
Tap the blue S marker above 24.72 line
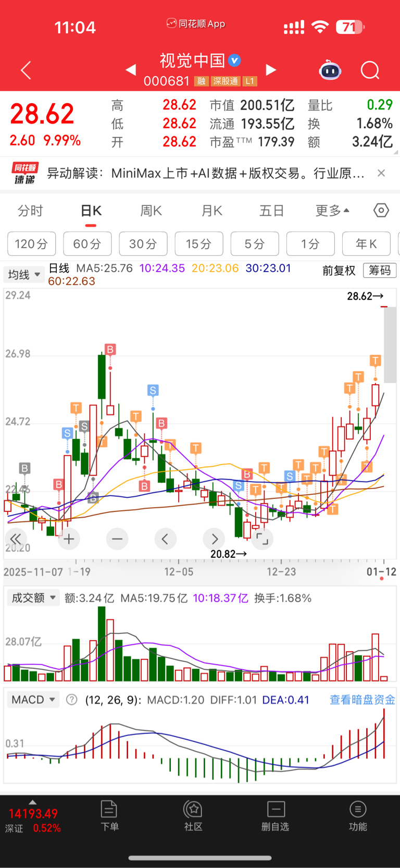click(x=153, y=390)
